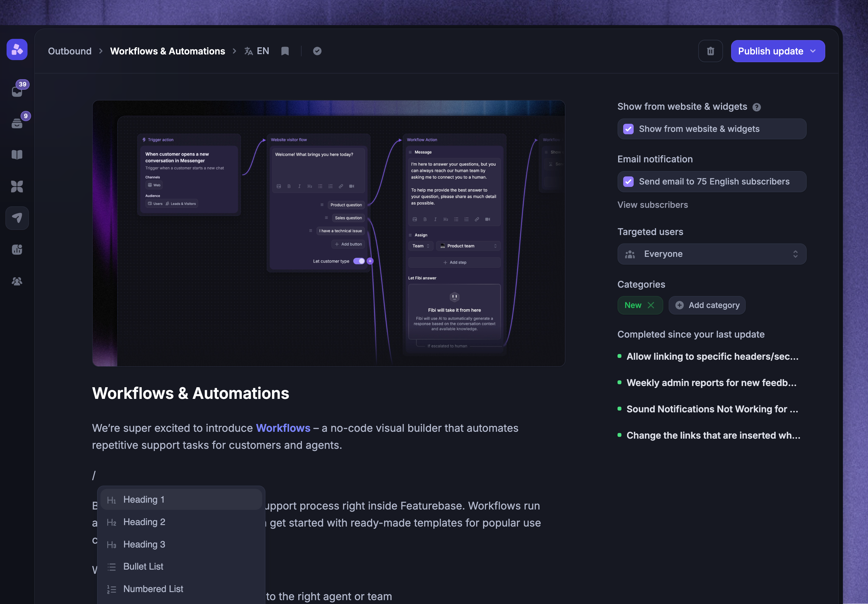This screenshot has width=868, height=604.
Task: Open the contacts people sidebar icon
Action: click(17, 281)
